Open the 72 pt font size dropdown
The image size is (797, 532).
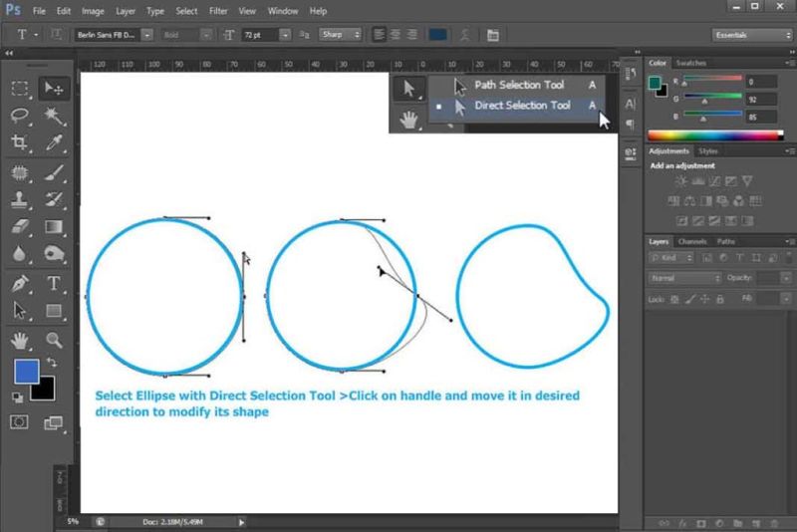tap(285, 35)
